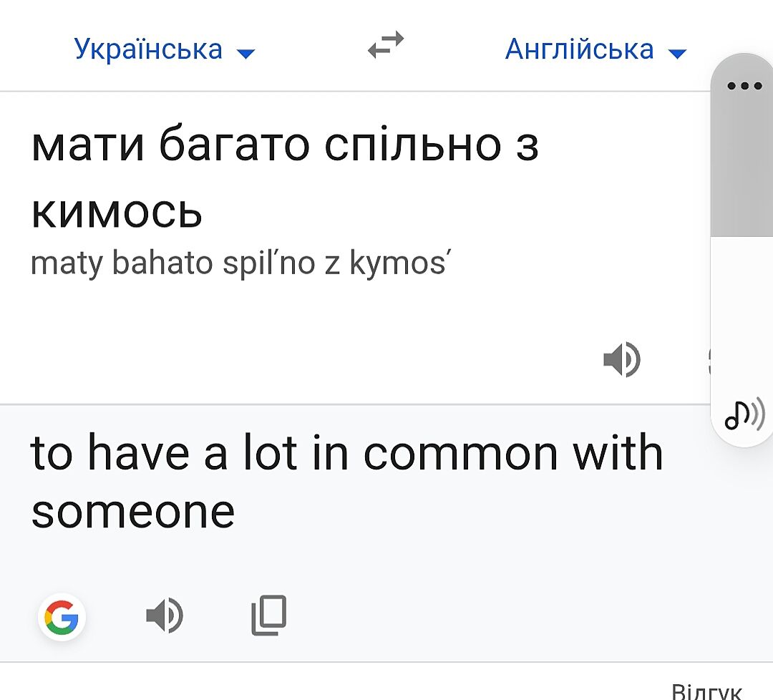Open the three-dot volume panel options
The height and width of the screenshot is (700, 773).
pos(744,87)
